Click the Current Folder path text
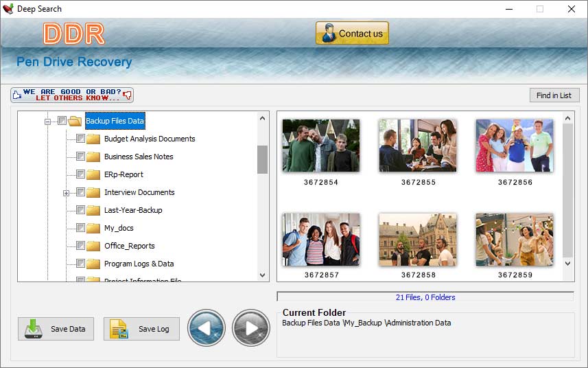588x368 pixels. click(x=366, y=323)
